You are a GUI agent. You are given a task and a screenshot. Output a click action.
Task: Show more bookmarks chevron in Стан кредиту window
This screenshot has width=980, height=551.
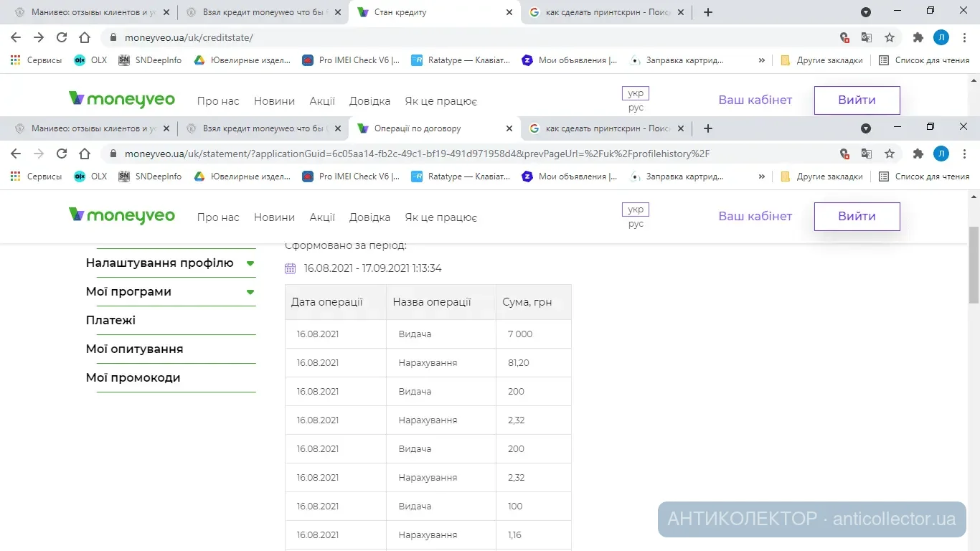tap(762, 60)
